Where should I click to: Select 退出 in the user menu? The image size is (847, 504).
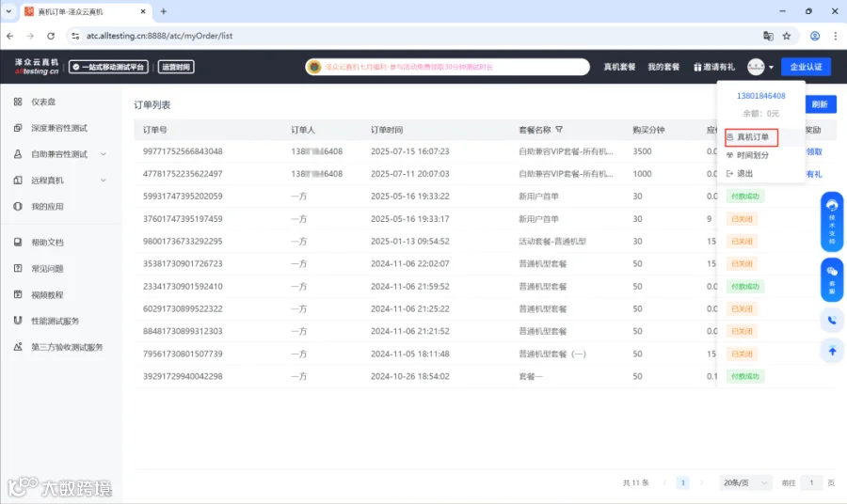[744, 173]
